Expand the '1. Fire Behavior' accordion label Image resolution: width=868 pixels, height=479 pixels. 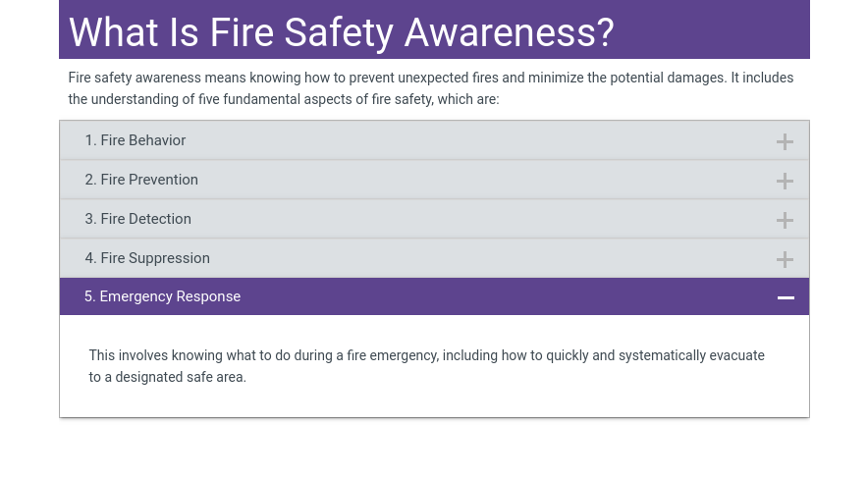136,140
